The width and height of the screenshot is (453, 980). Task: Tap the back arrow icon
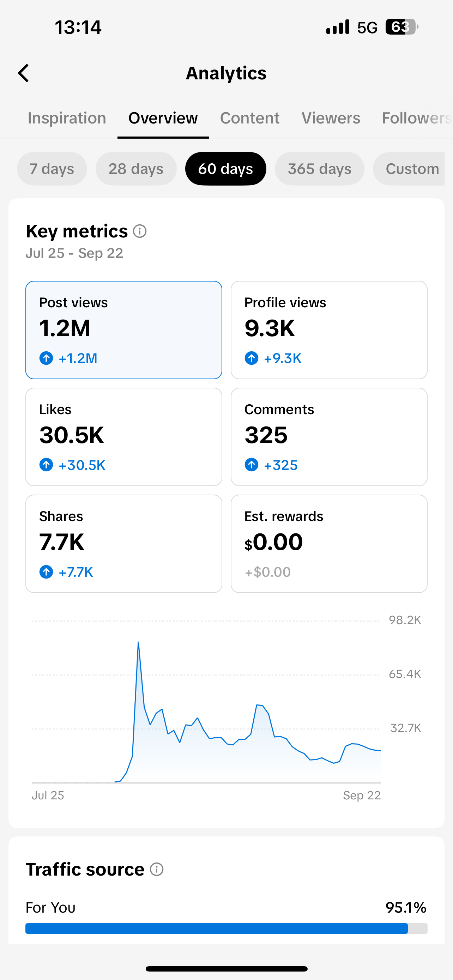(x=24, y=73)
